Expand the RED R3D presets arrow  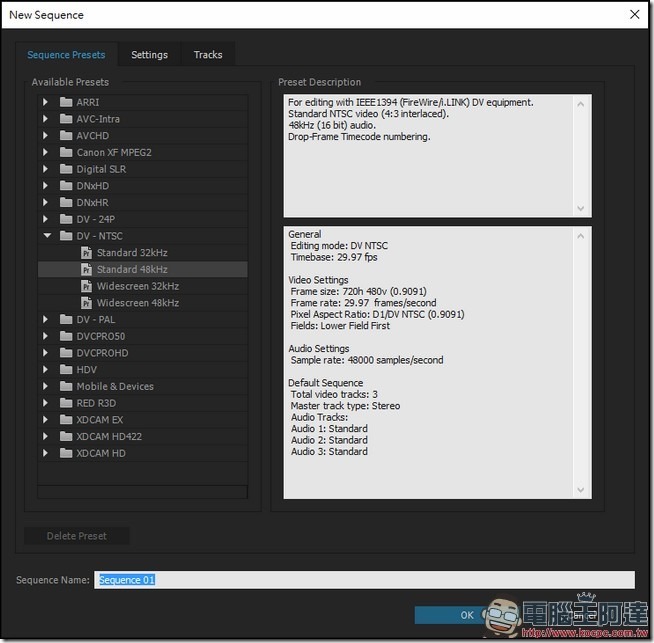tap(45, 403)
